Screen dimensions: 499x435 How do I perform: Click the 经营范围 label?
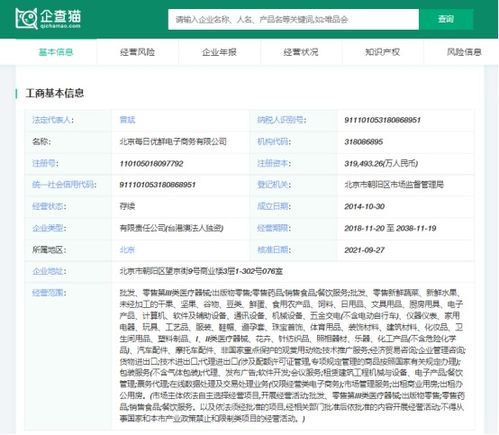(49, 293)
